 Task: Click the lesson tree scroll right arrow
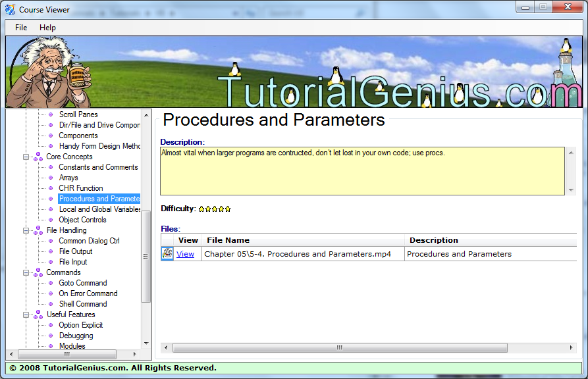[134, 354]
